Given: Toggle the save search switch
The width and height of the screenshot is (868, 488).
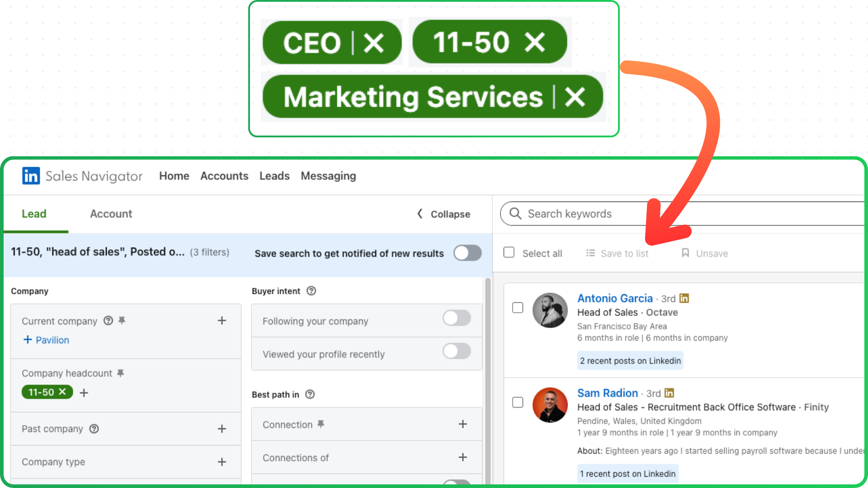Looking at the screenshot, I should (x=467, y=253).
